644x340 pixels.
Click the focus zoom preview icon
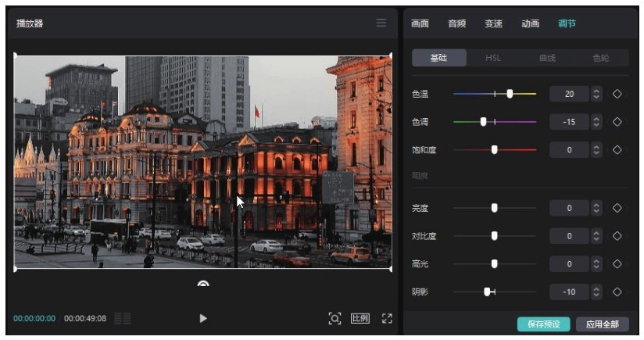335,318
